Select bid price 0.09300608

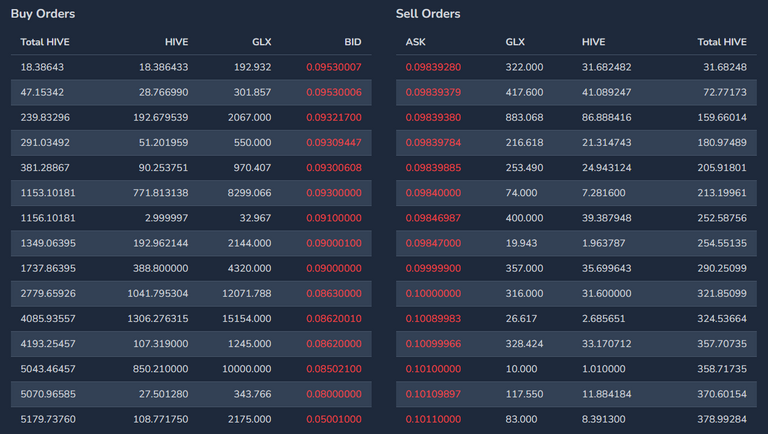(x=334, y=168)
